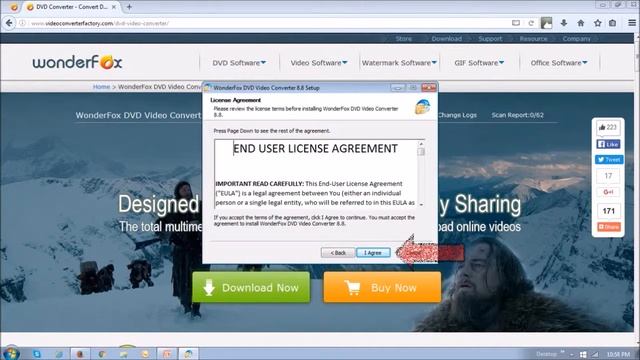Click I Agree in the setup dialog
The height and width of the screenshot is (360, 640).
pyautogui.click(x=373, y=253)
